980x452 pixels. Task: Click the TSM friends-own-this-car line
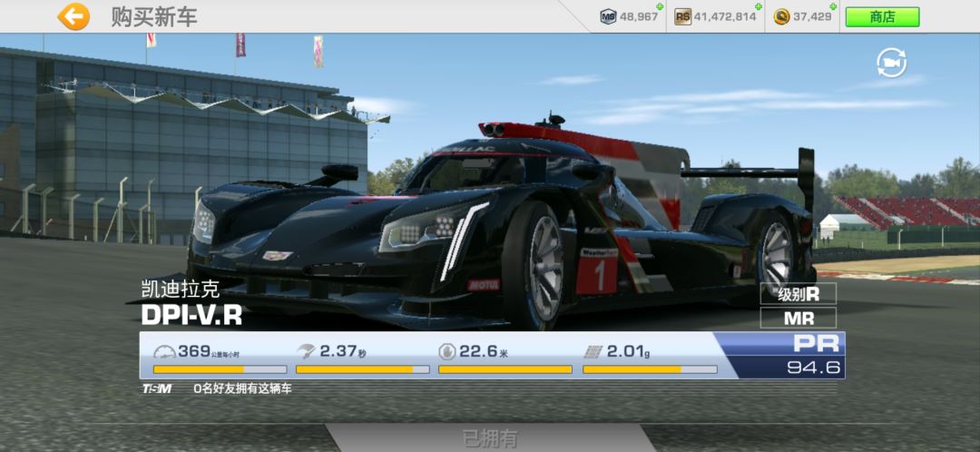[217, 388]
